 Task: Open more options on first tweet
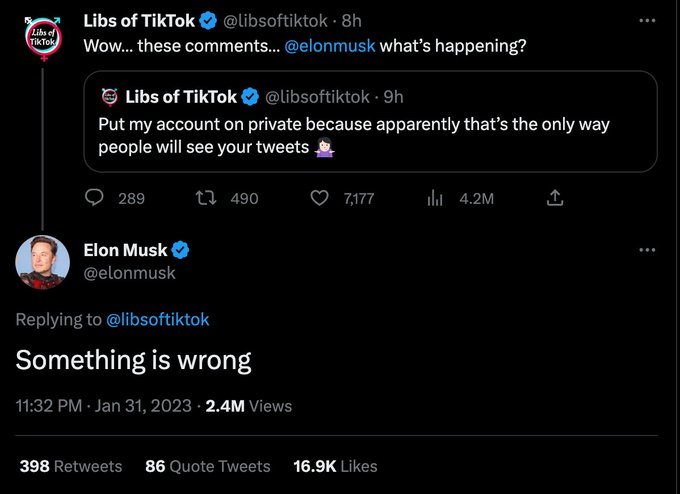pyautogui.click(x=648, y=21)
